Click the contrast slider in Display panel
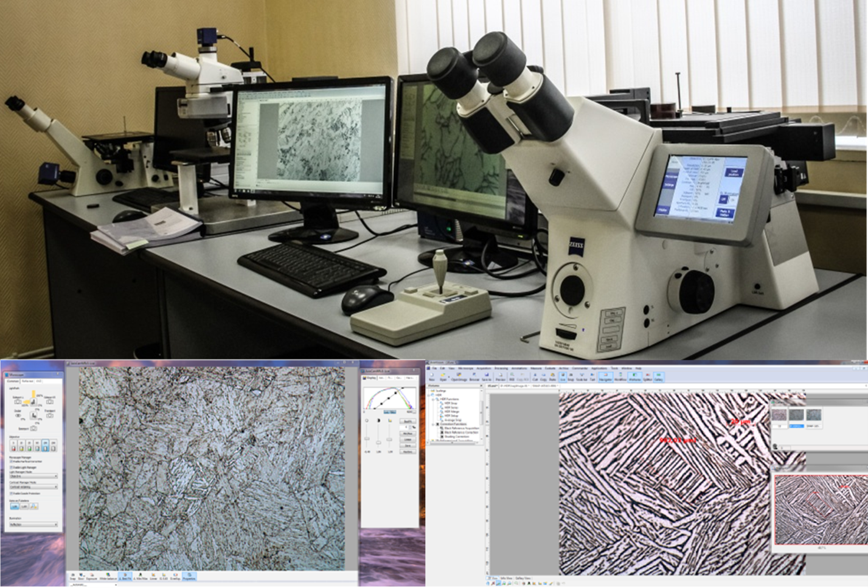868x588 pixels. click(378, 442)
